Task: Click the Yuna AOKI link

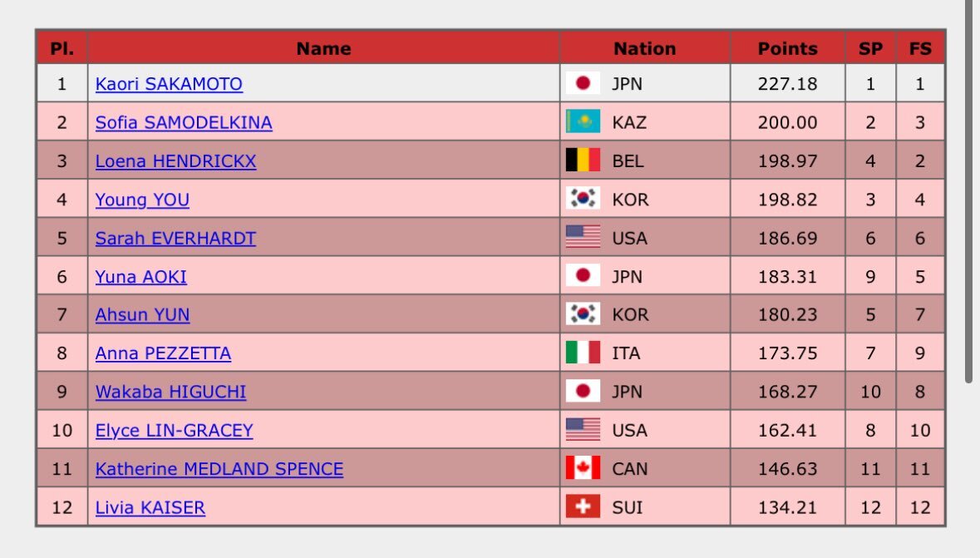Action: pos(141,277)
